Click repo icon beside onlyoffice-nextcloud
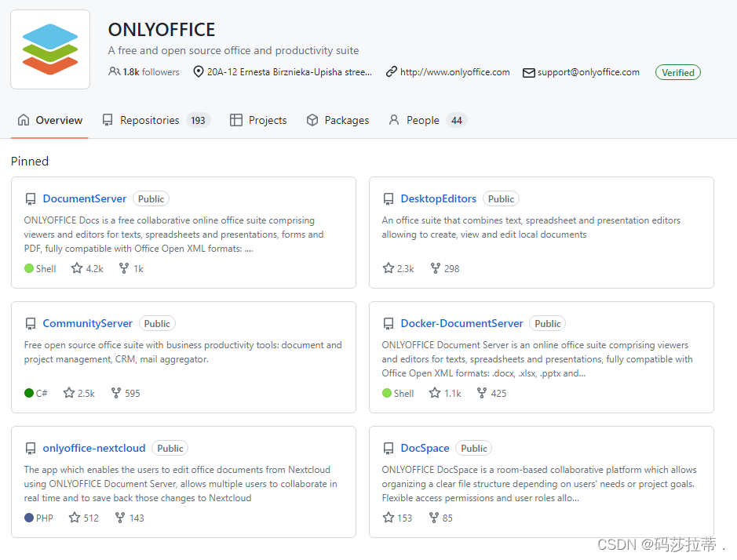Image resolution: width=737 pixels, height=560 pixels. pos(31,448)
